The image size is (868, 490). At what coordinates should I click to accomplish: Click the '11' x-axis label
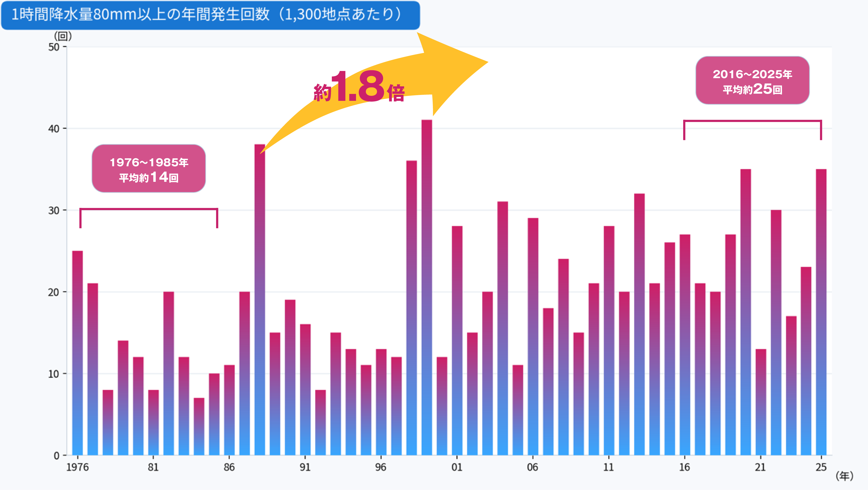(609, 467)
